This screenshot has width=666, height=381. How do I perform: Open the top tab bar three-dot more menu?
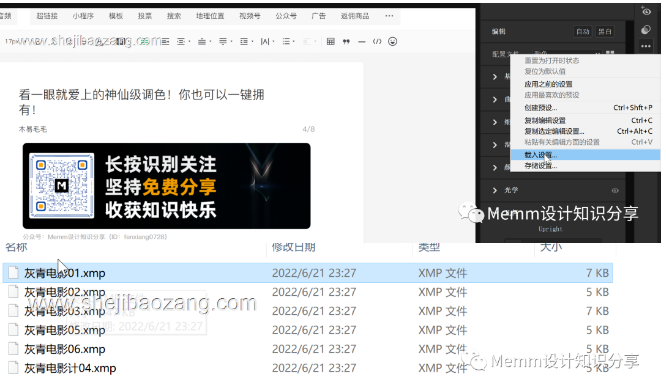pos(389,16)
